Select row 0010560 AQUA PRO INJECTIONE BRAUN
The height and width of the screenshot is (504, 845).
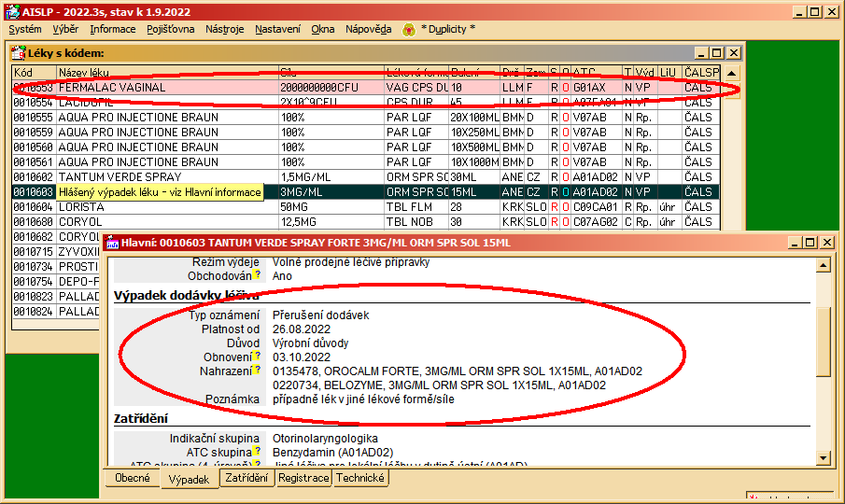(x=365, y=147)
